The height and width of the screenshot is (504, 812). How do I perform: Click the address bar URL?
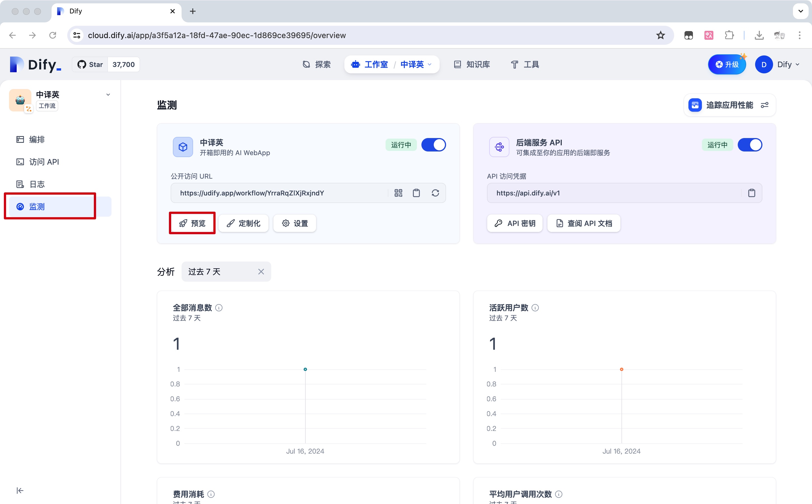click(x=217, y=35)
